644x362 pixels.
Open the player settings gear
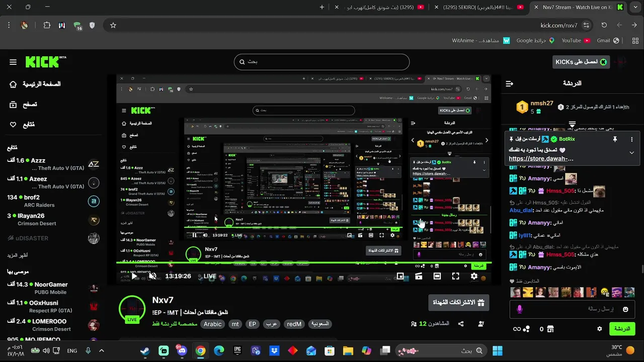(x=474, y=276)
